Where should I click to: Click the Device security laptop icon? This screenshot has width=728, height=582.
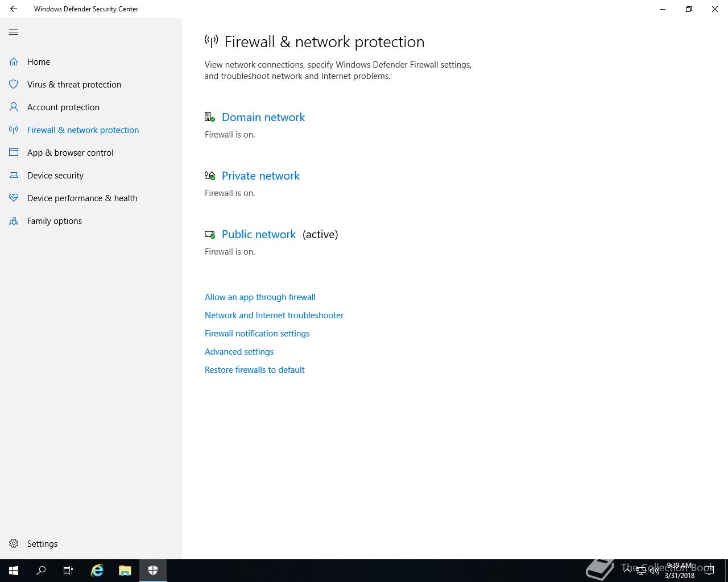click(x=14, y=175)
